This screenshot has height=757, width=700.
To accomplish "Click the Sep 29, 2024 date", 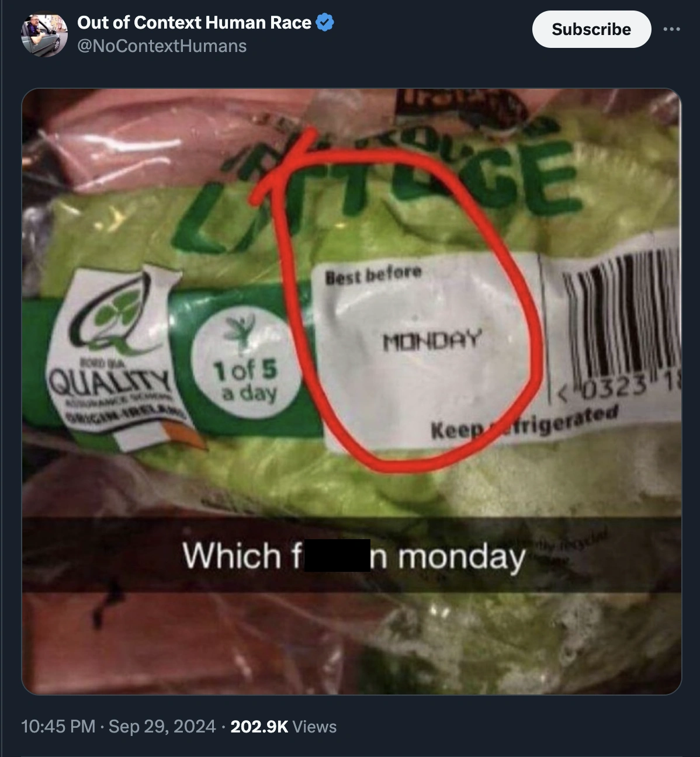I will pos(162,726).
